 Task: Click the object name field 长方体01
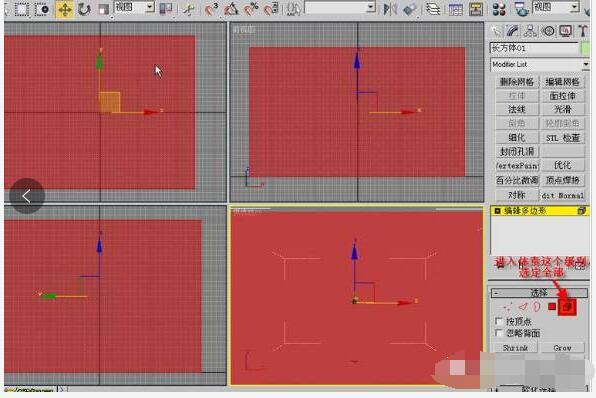534,48
